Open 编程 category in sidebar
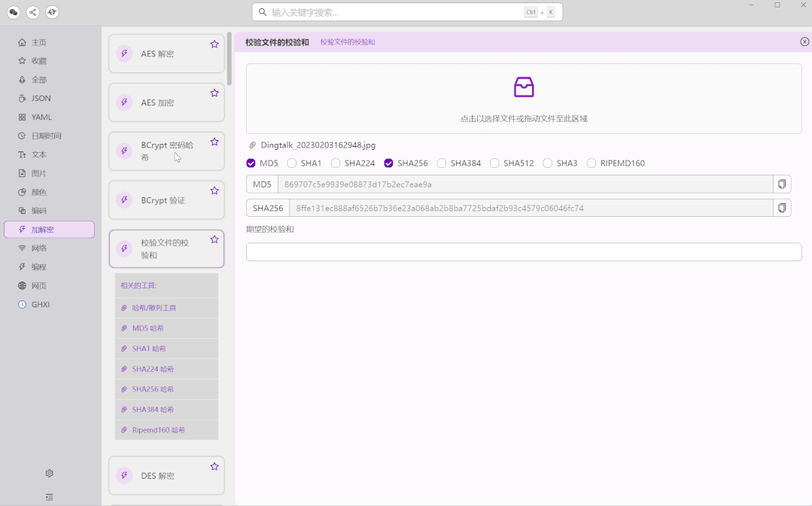812x506 pixels. [x=49, y=267]
